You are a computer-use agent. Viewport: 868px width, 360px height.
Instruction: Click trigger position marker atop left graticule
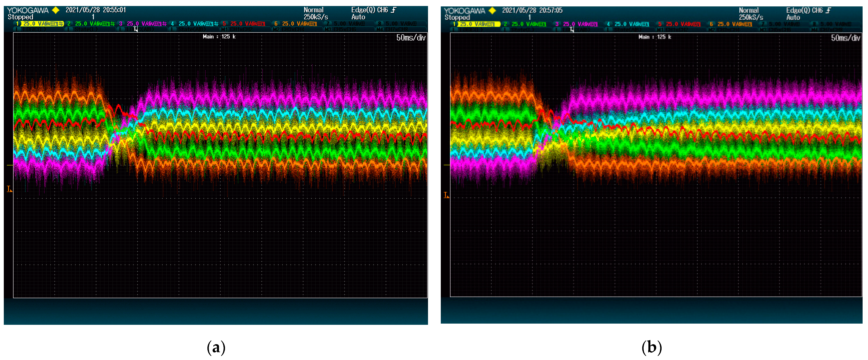(x=136, y=29)
